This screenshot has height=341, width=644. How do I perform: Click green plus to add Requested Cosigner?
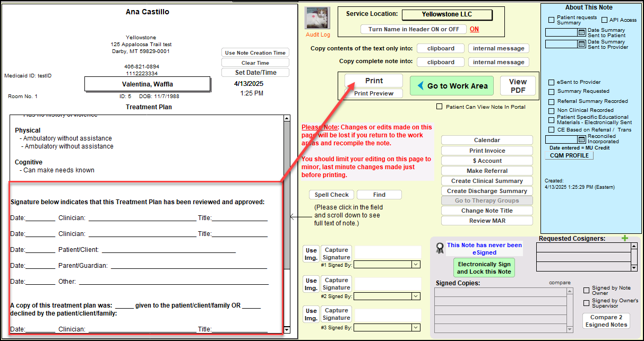pyautogui.click(x=625, y=239)
